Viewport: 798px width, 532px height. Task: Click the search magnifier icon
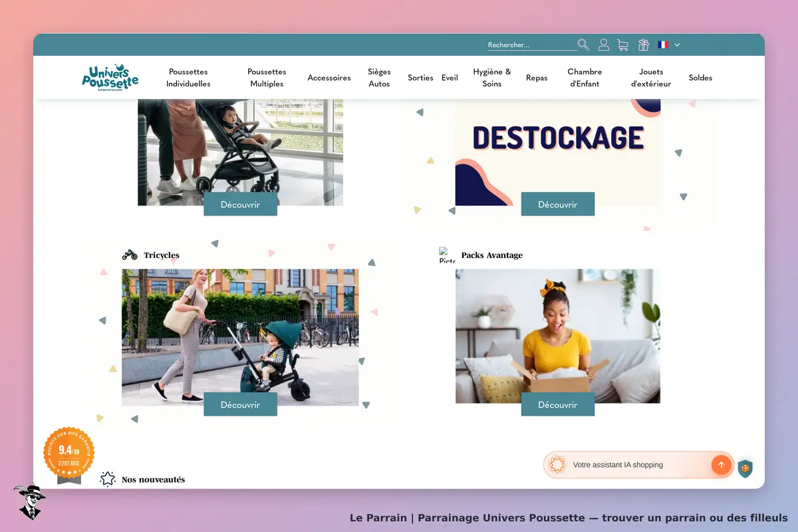point(583,45)
